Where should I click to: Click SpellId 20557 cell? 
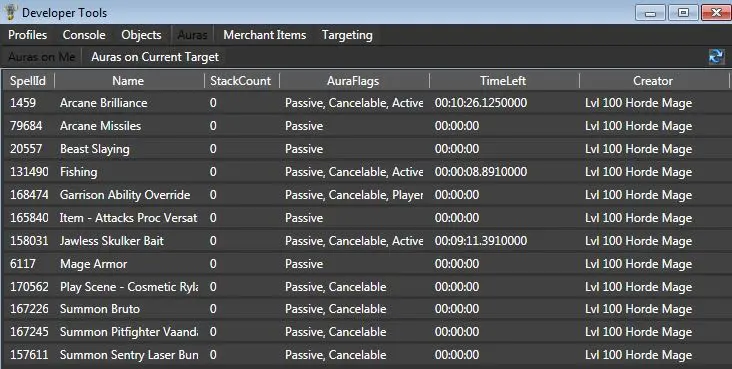pos(26,149)
